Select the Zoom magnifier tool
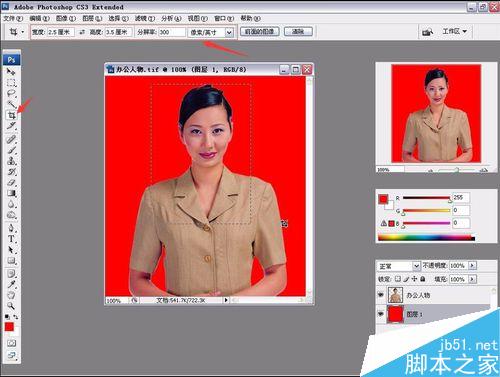Viewport: 500px width, 377px height. (12, 305)
